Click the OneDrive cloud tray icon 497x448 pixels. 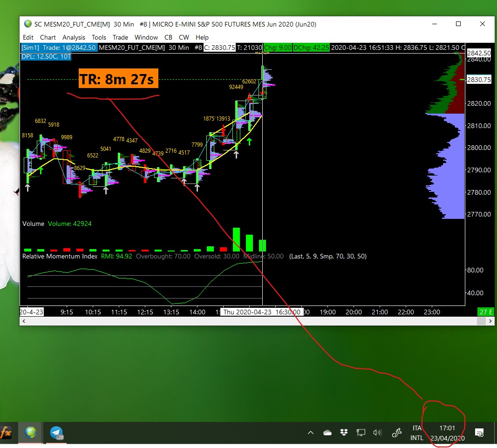tap(327, 433)
